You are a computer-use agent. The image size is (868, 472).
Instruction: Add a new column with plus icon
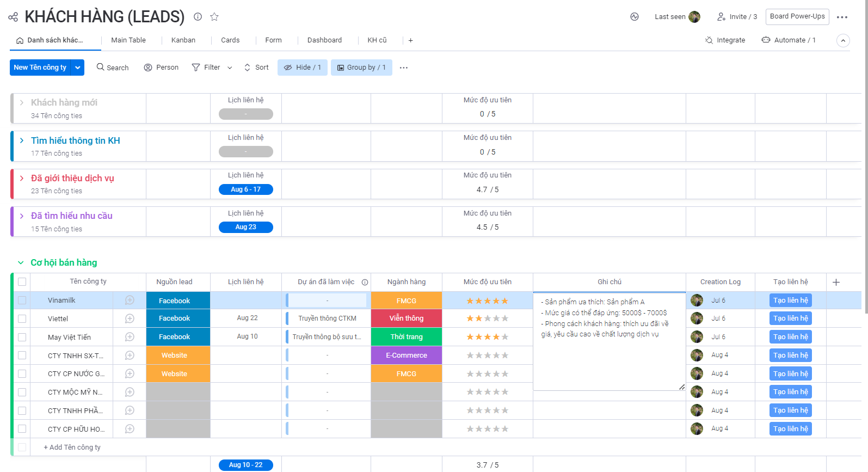tap(836, 282)
